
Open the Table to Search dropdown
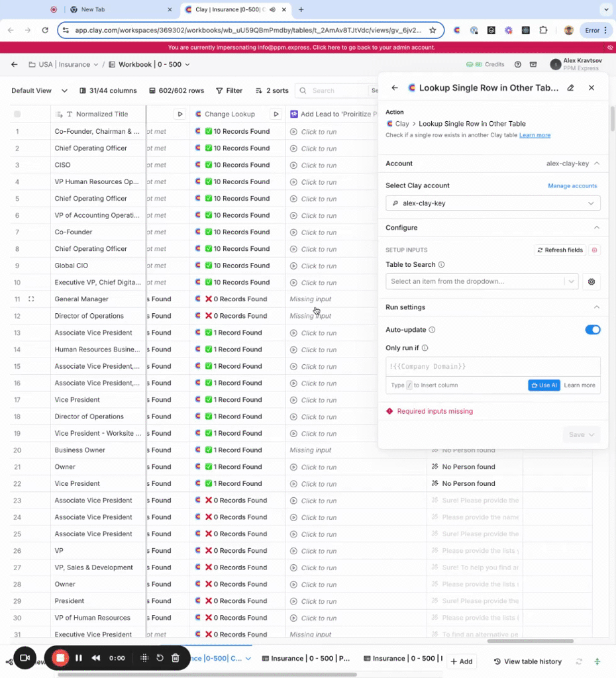coord(482,281)
